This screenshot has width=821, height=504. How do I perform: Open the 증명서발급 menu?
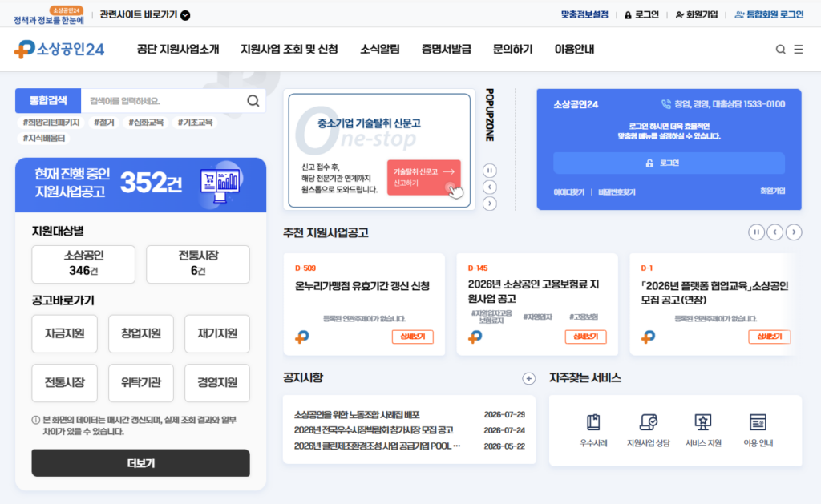tap(446, 49)
